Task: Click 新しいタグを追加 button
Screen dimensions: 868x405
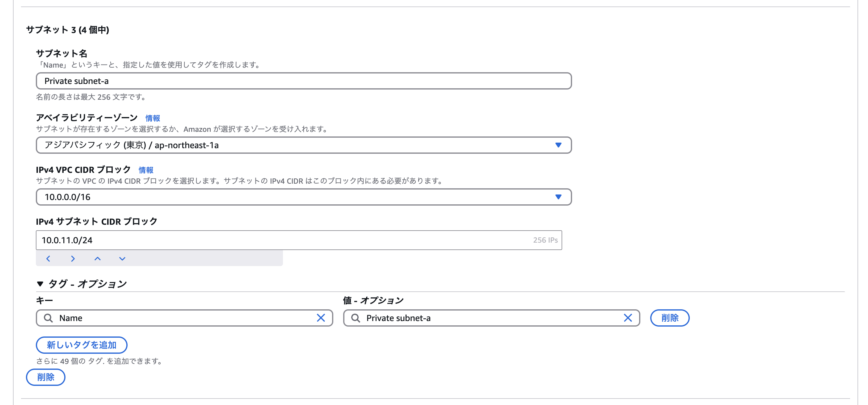Action: tap(82, 345)
